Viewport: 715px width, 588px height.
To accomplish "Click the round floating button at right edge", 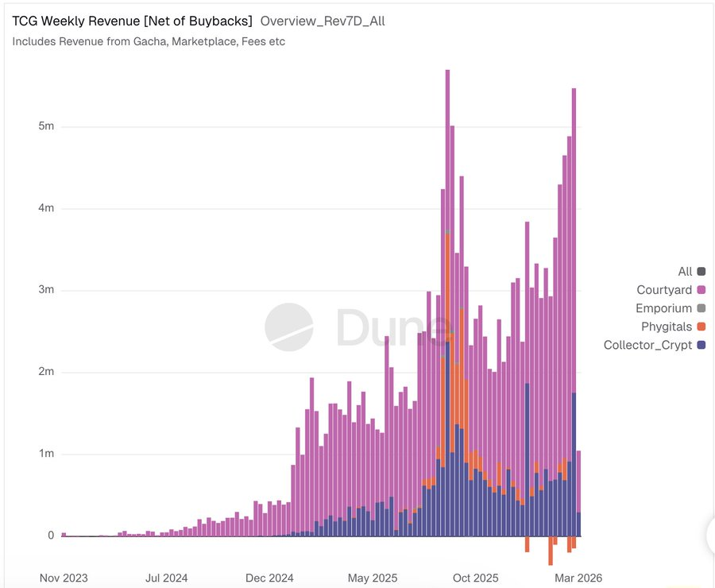I will [709, 536].
